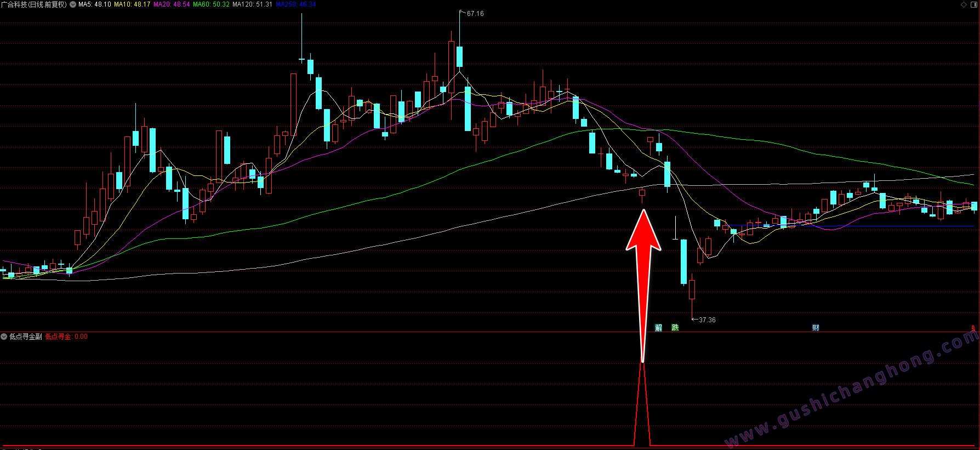Open the dropdown next to 广合科技 title
The image size is (980, 450).
73,4
